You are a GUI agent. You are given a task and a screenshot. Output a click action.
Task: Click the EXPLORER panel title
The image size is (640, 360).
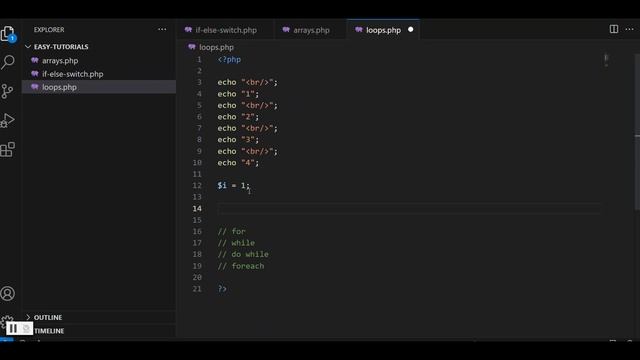(49, 30)
